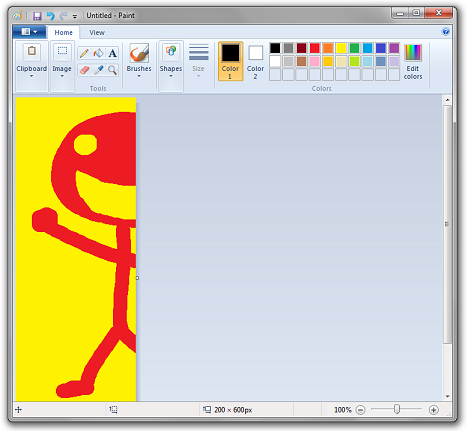Pick the Color picker eyedropper tool
Image resolution: width=468 pixels, height=431 pixels.
coord(98,70)
